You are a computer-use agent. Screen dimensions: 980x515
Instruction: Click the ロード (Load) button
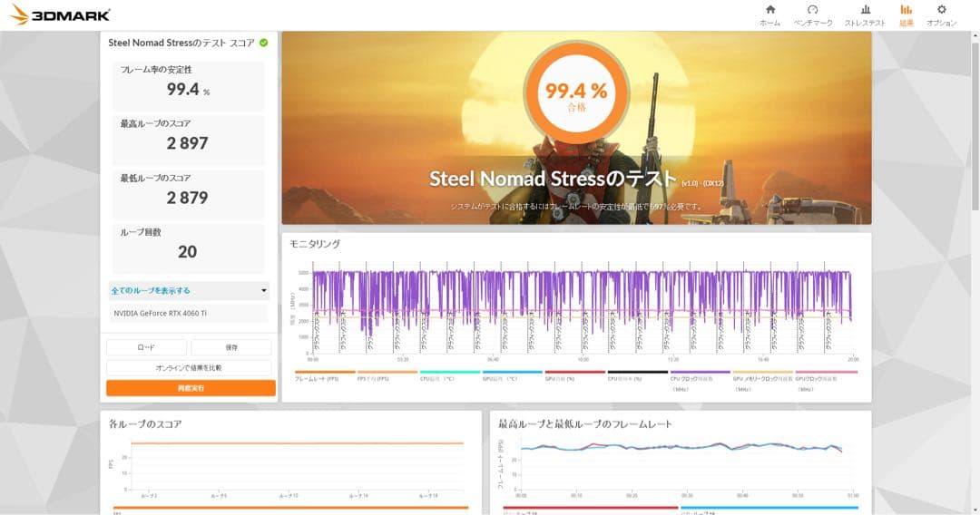(x=146, y=347)
